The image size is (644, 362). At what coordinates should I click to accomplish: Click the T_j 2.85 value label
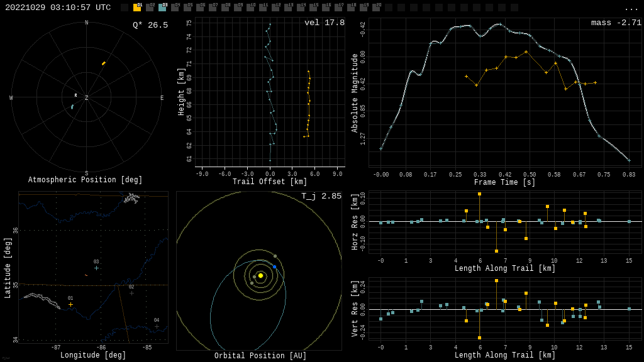[x=321, y=196]
